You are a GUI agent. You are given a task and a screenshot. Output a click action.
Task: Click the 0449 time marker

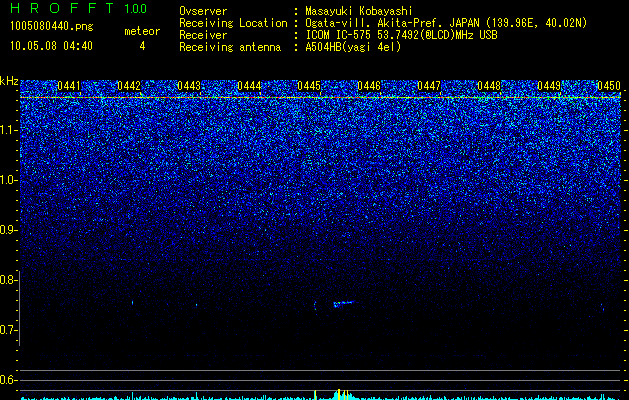549,86
